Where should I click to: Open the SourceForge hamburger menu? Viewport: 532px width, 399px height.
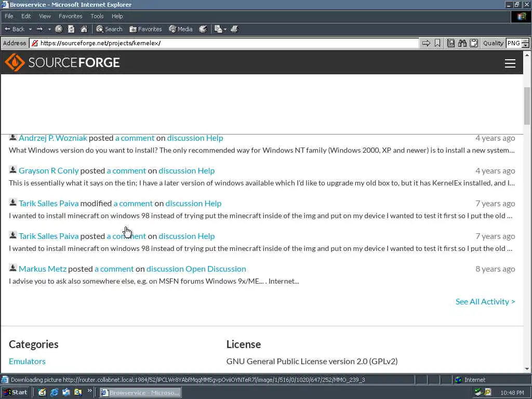pyautogui.click(x=510, y=63)
